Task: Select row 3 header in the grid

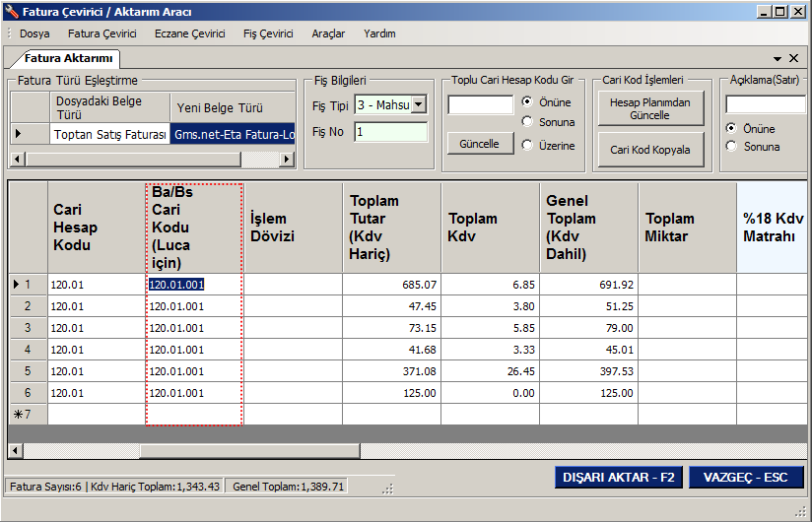Action: point(28,328)
